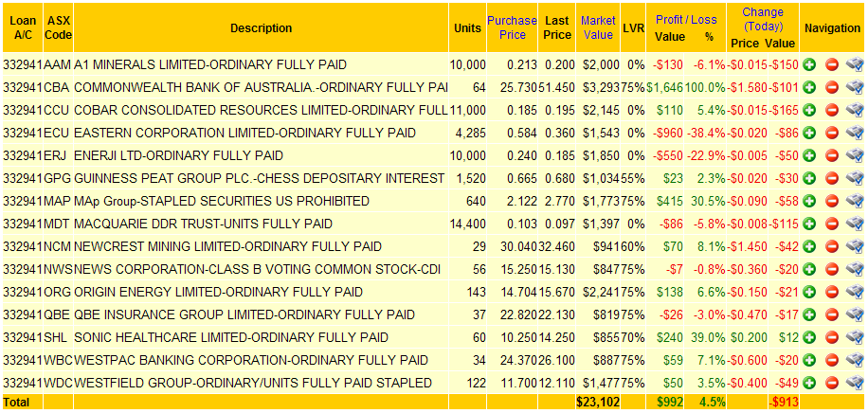Click WESTFIELD GROUP description text

click(x=253, y=383)
